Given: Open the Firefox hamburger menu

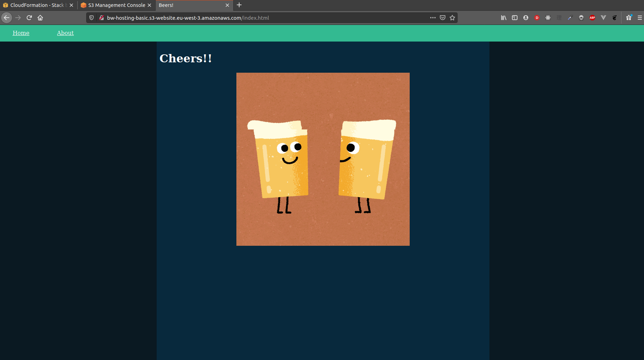Looking at the screenshot, I should (x=639, y=18).
